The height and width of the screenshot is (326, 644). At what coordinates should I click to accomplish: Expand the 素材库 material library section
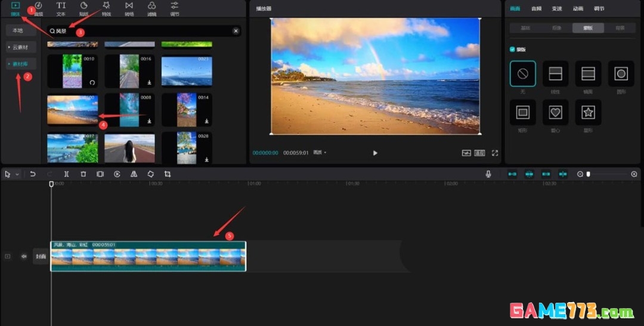pos(21,64)
